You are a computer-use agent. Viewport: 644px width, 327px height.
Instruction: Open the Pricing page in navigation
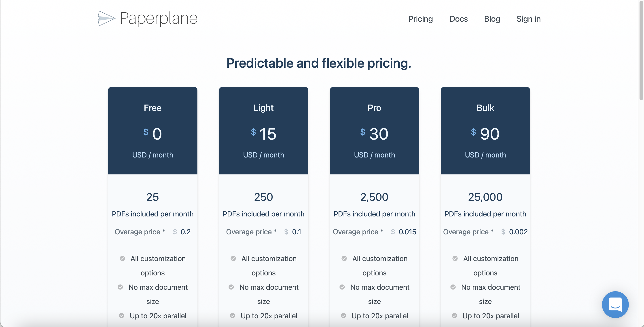(x=420, y=19)
